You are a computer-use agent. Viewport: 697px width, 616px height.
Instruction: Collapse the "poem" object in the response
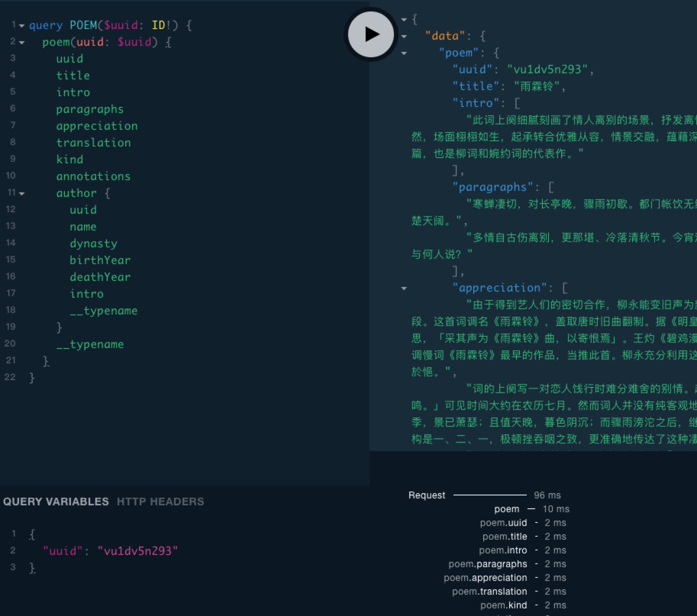[404, 53]
